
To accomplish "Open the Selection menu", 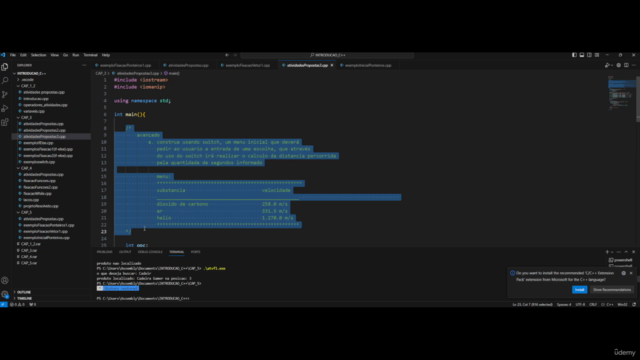I will click(38, 55).
